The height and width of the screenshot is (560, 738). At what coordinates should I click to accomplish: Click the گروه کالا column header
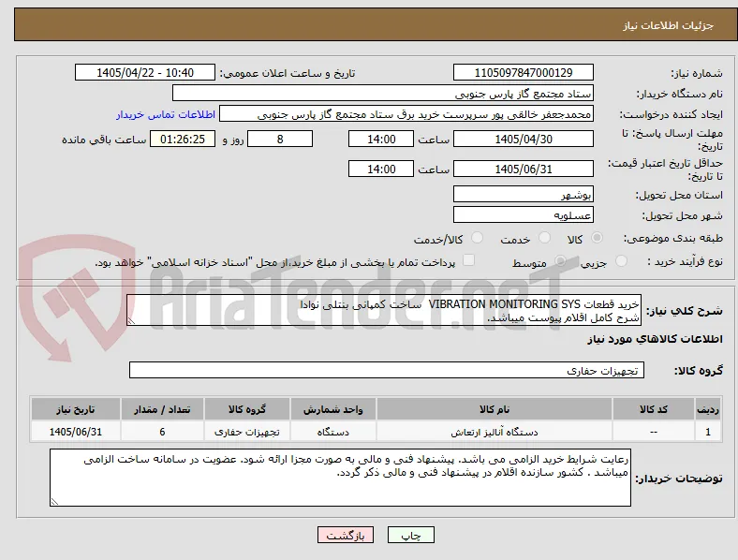click(247, 409)
